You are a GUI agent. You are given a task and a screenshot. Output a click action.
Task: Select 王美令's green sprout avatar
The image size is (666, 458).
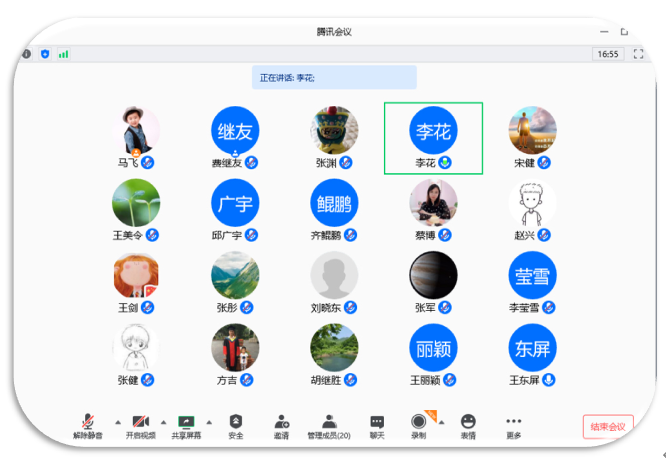pos(136,203)
